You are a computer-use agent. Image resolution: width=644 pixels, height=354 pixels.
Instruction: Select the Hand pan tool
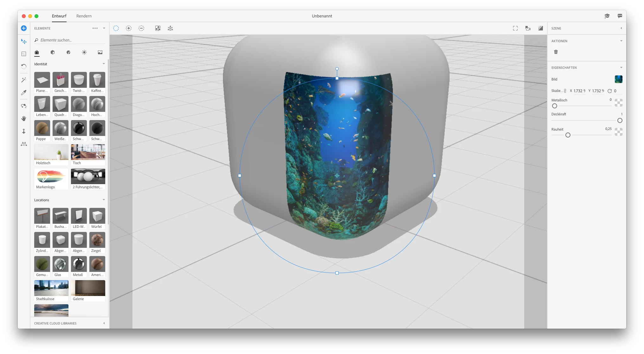tap(24, 119)
